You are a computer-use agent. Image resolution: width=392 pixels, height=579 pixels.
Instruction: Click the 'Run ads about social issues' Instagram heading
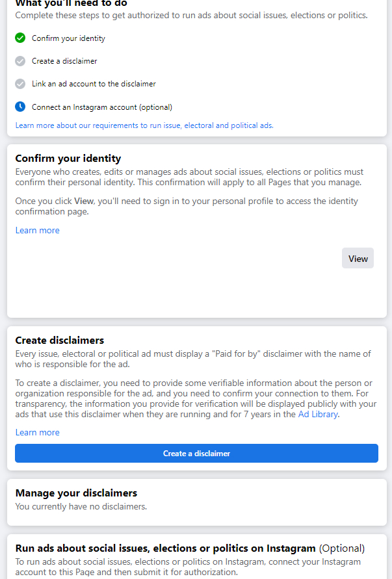tap(190, 548)
